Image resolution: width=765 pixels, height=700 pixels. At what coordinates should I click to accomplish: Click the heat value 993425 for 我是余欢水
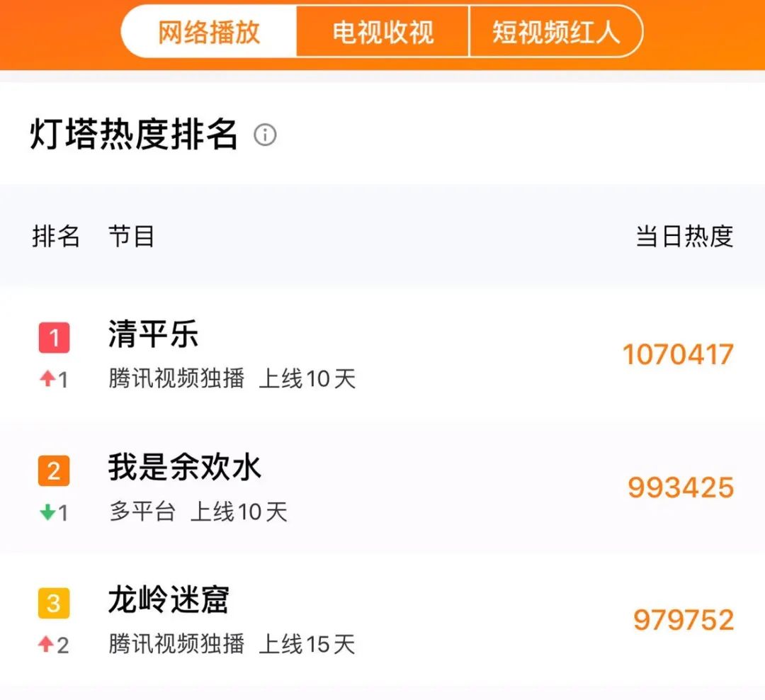(x=681, y=486)
